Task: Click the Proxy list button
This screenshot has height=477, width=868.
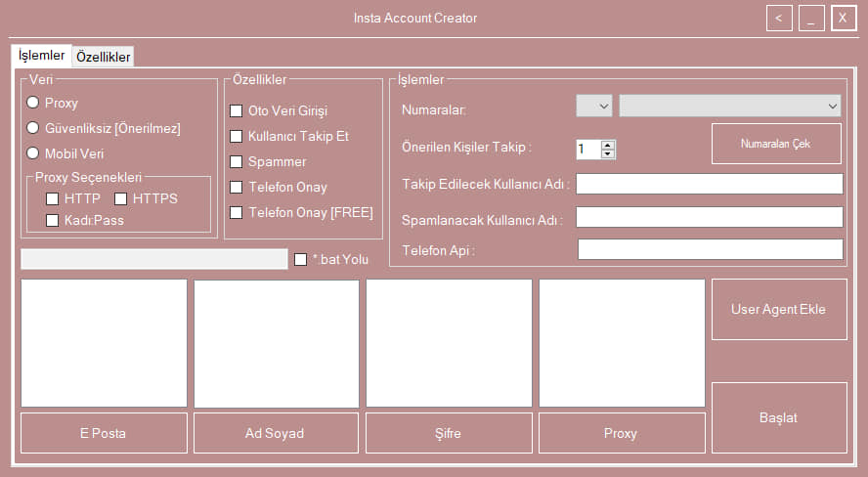Action: pos(622,433)
